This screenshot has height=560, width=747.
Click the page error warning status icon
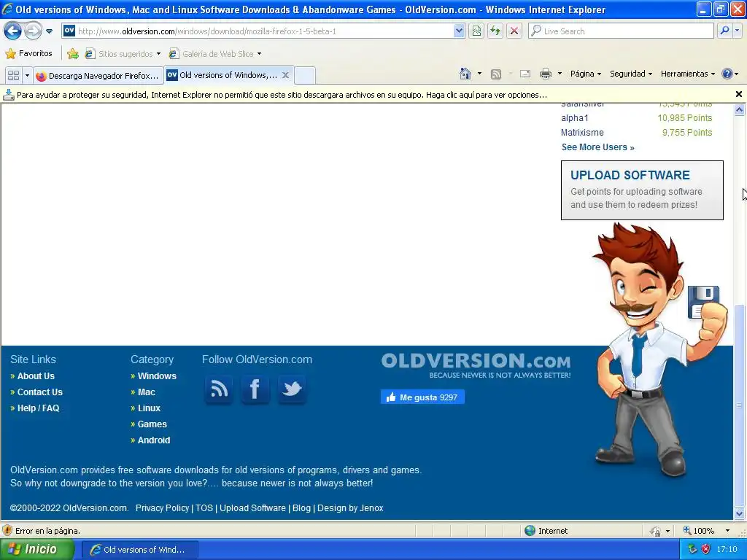(7, 531)
